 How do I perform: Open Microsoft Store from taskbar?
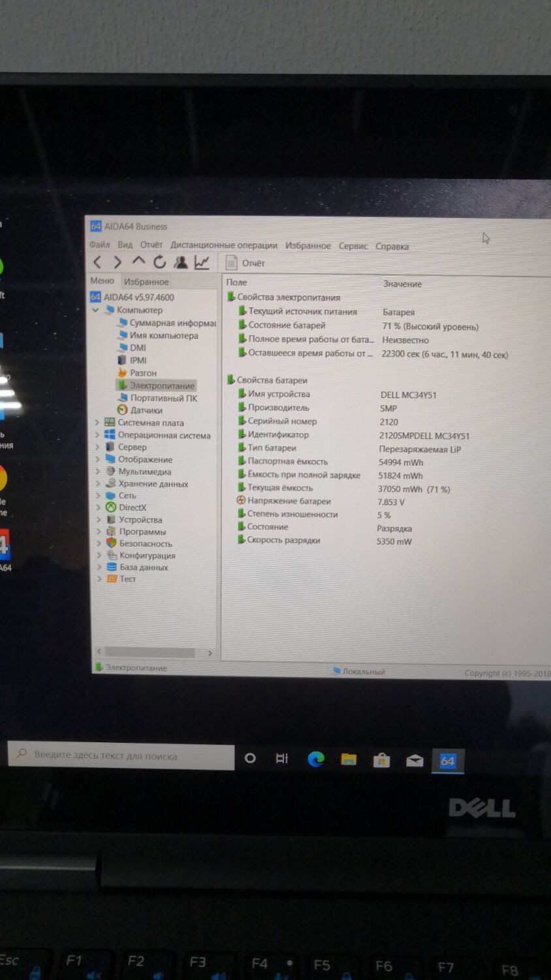tap(382, 760)
